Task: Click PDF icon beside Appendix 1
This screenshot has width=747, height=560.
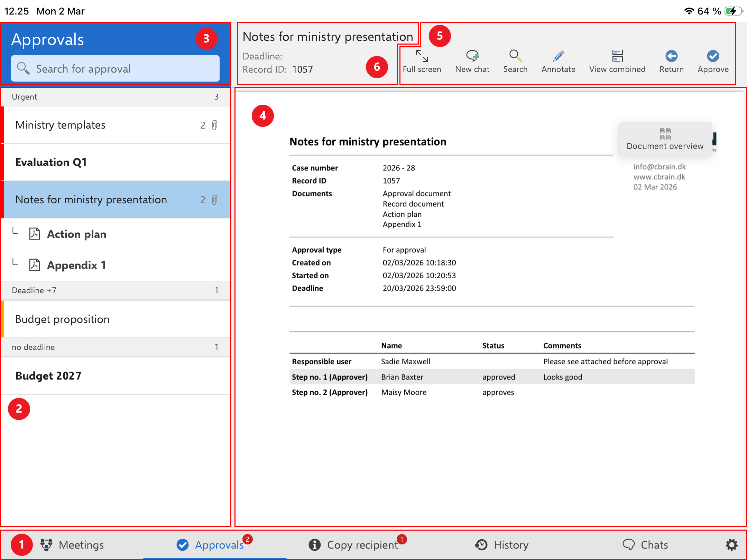Action: (x=35, y=265)
